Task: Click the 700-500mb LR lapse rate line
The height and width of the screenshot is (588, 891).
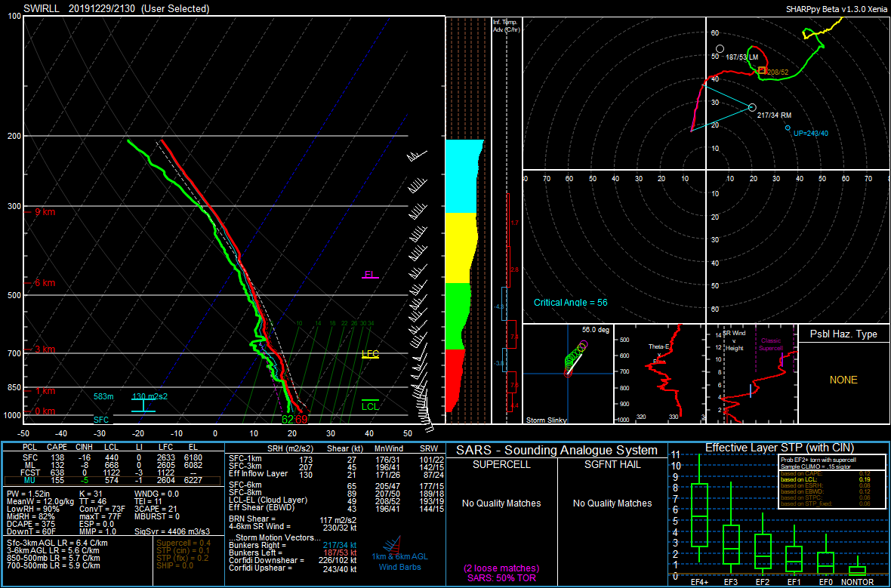Action: [54, 566]
